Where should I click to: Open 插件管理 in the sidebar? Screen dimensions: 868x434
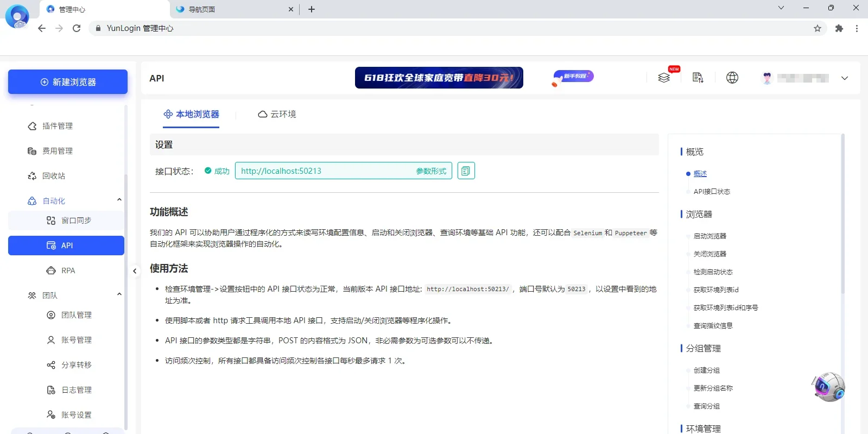pyautogui.click(x=57, y=126)
